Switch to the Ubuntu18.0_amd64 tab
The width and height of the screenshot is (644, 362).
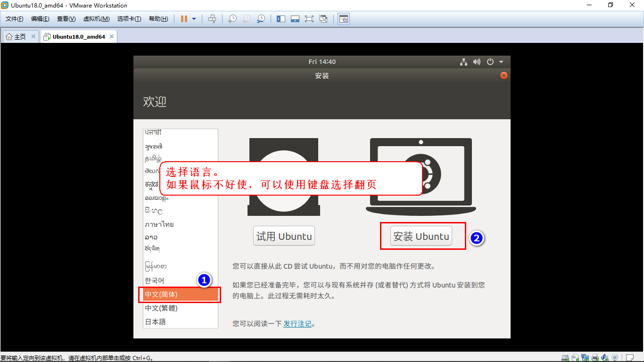pos(79,37)
